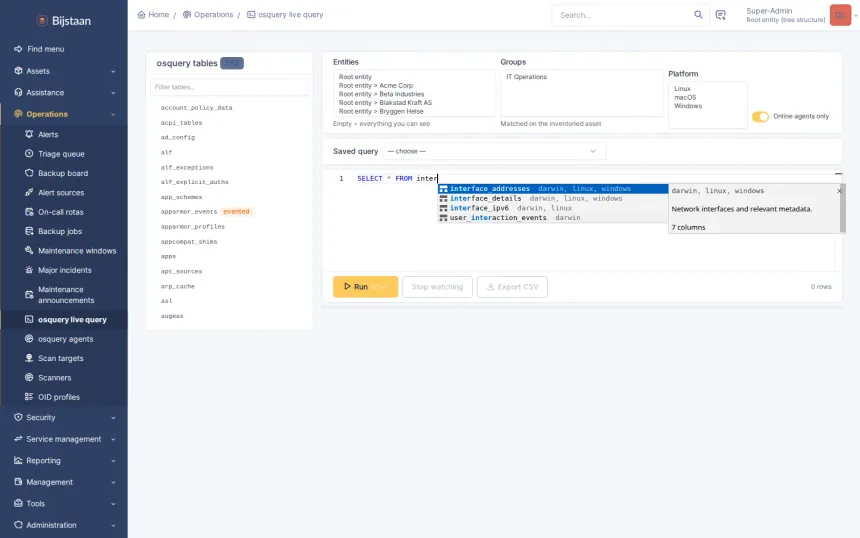Click the Maintenance announcements icon
The image size is (860, 538).
click(29, 295)
